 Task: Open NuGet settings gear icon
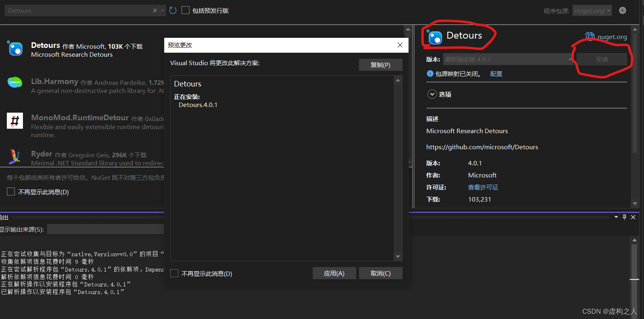623,10
